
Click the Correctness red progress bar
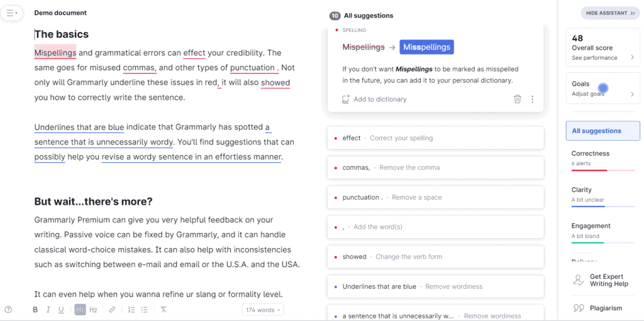(603, 170)
